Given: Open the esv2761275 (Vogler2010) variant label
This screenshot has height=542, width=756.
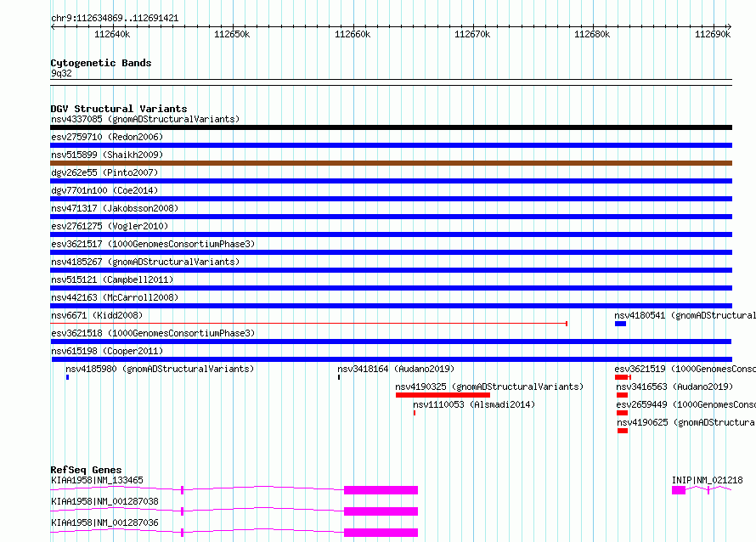Looking at the screenshot, I should 110,226.
